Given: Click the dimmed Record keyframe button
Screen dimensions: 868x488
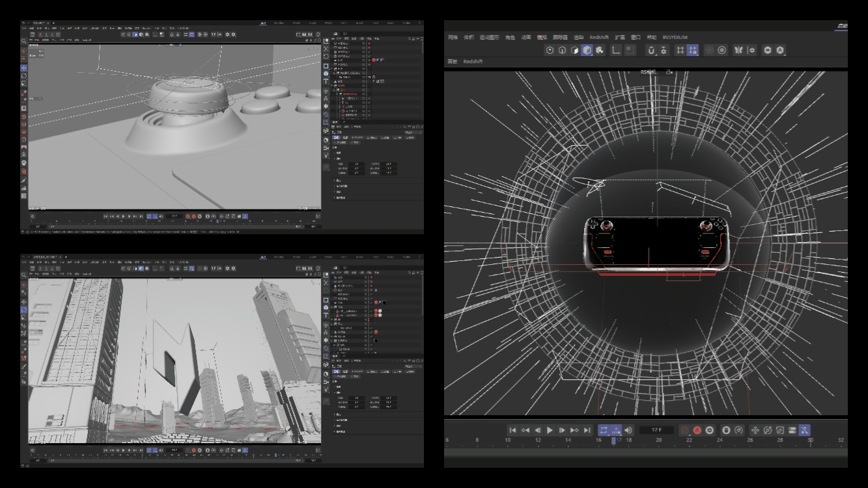Looking at the screenshot, I should 684,430.
